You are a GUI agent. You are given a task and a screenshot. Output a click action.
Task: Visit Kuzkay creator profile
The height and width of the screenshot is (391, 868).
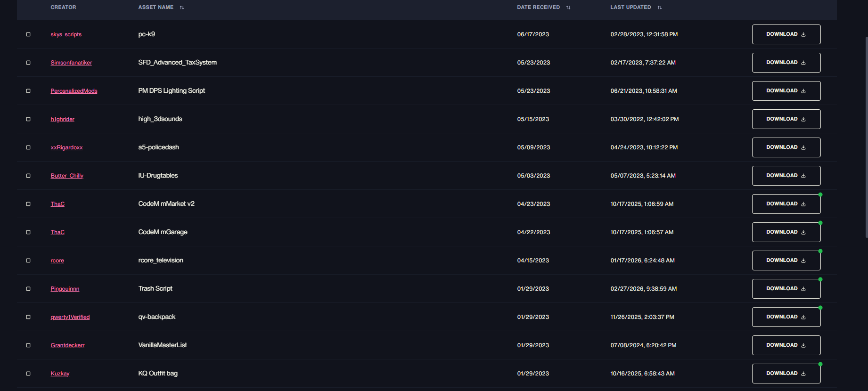coord(60,374)
